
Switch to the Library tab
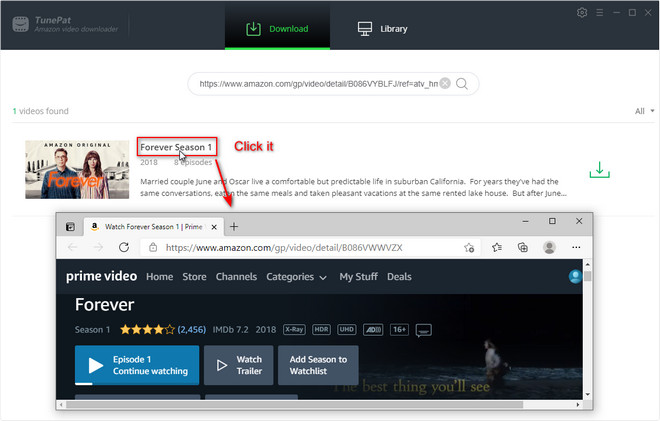(382, 29)
